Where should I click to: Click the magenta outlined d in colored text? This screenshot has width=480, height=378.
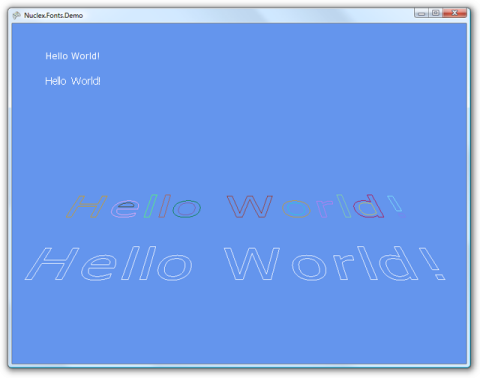pos(368,206)
